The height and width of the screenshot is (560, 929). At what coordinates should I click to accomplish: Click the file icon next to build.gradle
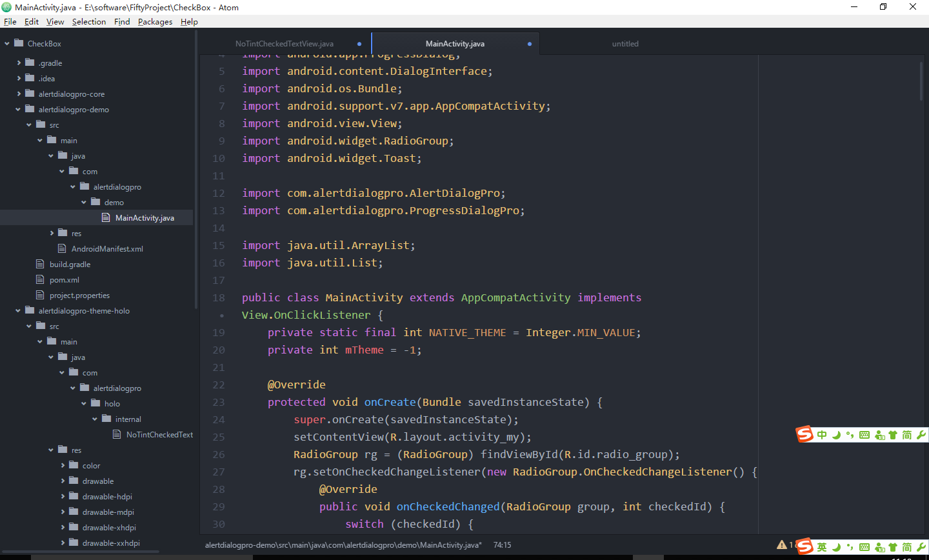pyautogui.click(x=40, y=264)
